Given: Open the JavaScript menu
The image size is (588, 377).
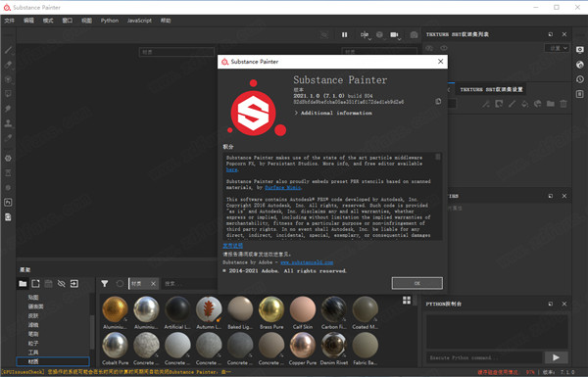Looking at the screenshot, I should [x=139, y=21].
